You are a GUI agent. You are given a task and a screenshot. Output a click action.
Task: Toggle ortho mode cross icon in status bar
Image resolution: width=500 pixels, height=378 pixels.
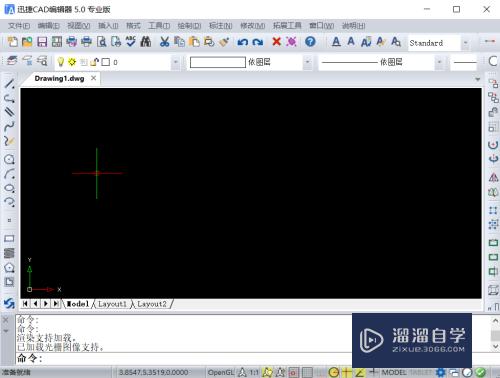(x=347, y=372)
